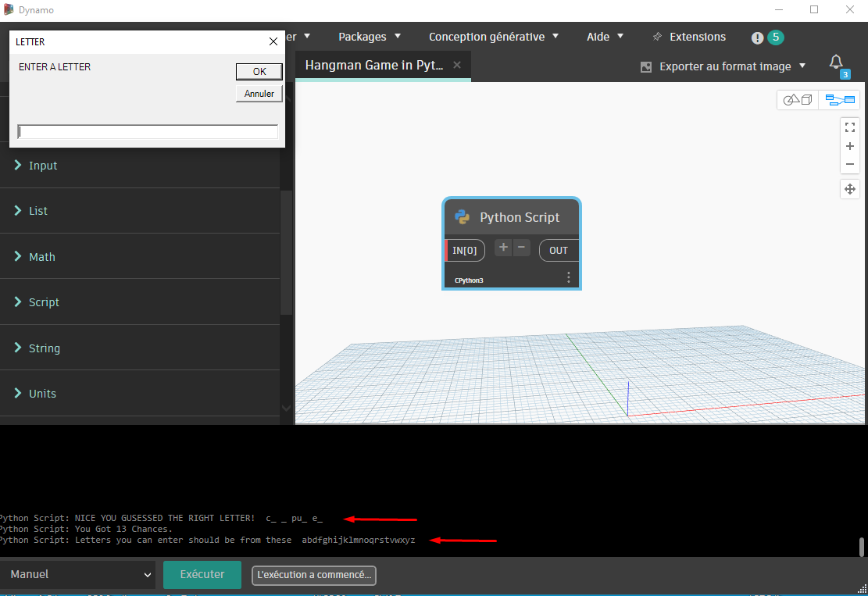Viewport: 868px width, 596px height.
Task: Zoom in with the plus icon
Action: click(x=850, y=146)
